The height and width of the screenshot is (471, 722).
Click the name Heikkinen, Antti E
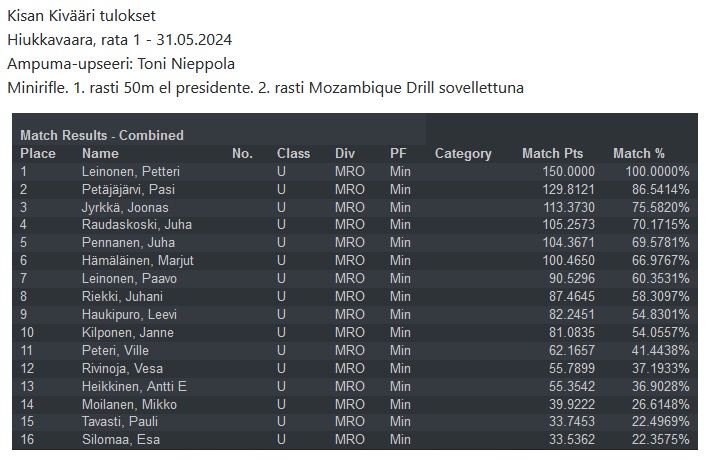tap(134, 386)
